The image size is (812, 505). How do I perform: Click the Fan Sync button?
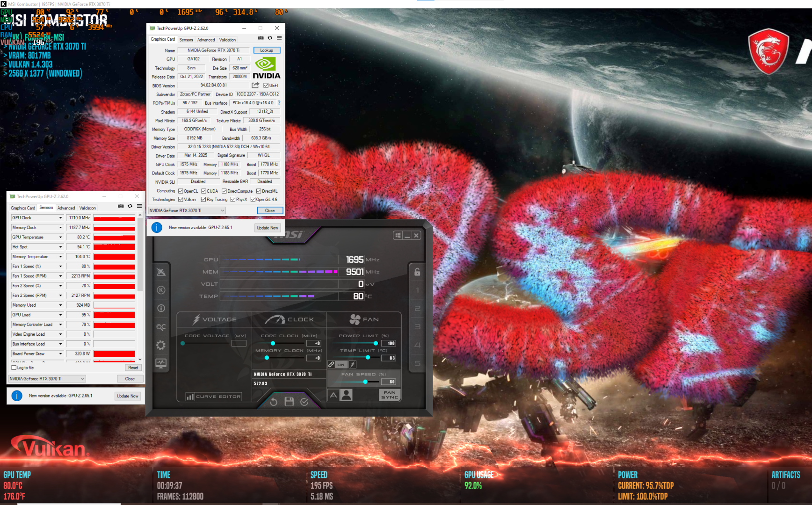point(390,395)
